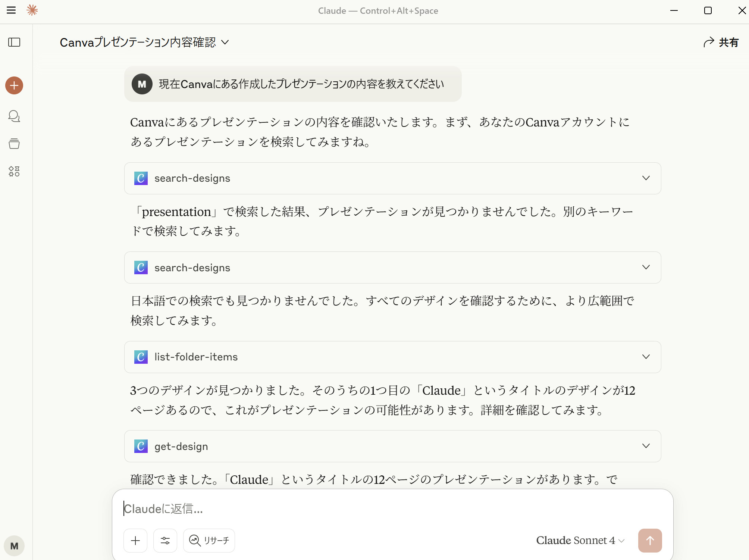Click the M avatar in user message
The width and height of the screenshot is (749, 560).
[x=142, y=84]
